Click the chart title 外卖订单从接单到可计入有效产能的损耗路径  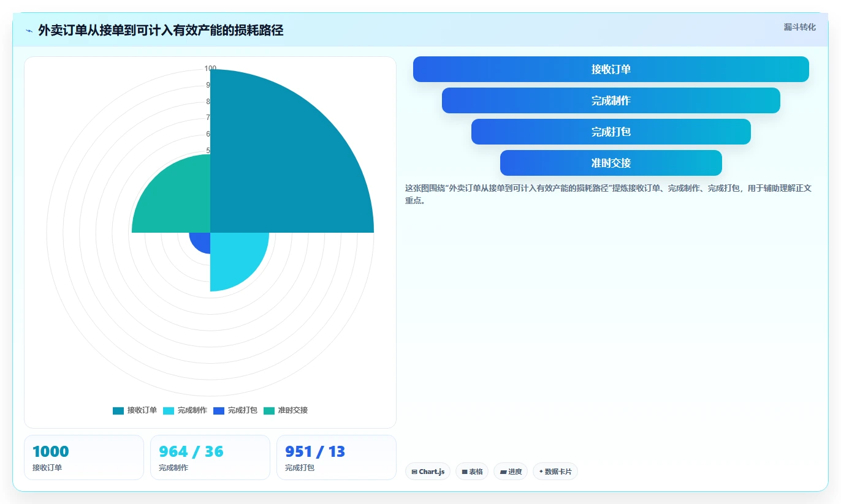[161, 31]
